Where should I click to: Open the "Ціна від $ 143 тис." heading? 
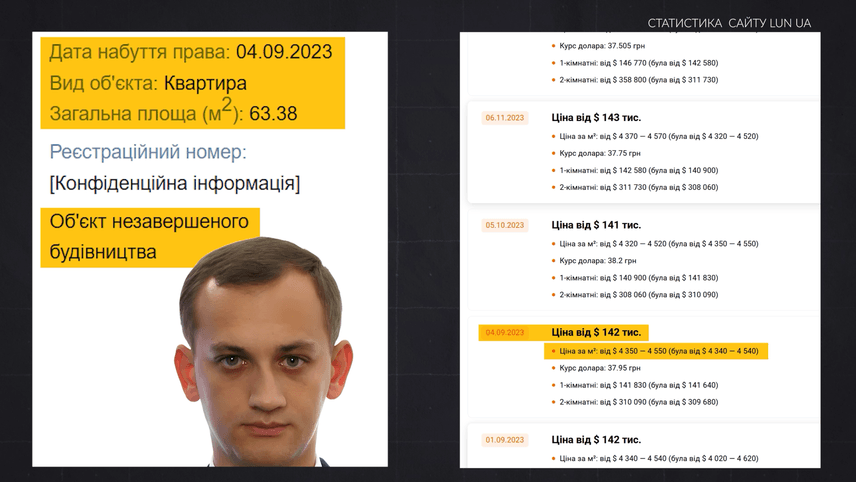click(596, 117)
